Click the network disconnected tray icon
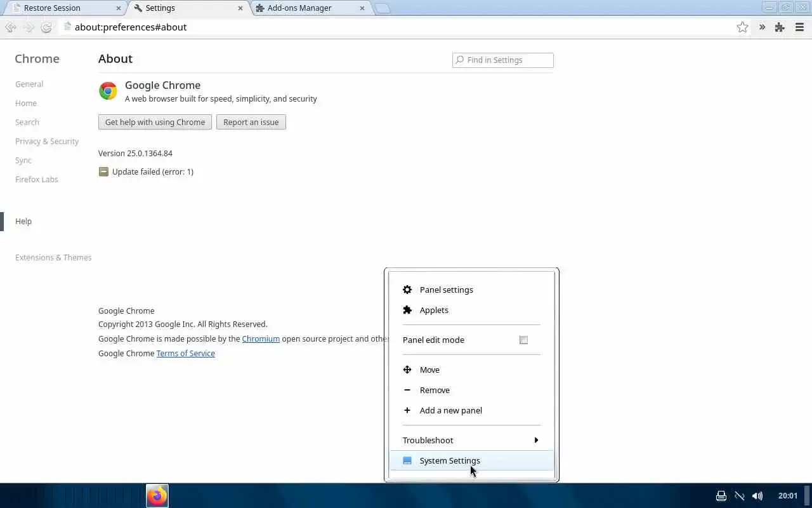Viewport: 812px width, 508px height. (x=739, y=496)
